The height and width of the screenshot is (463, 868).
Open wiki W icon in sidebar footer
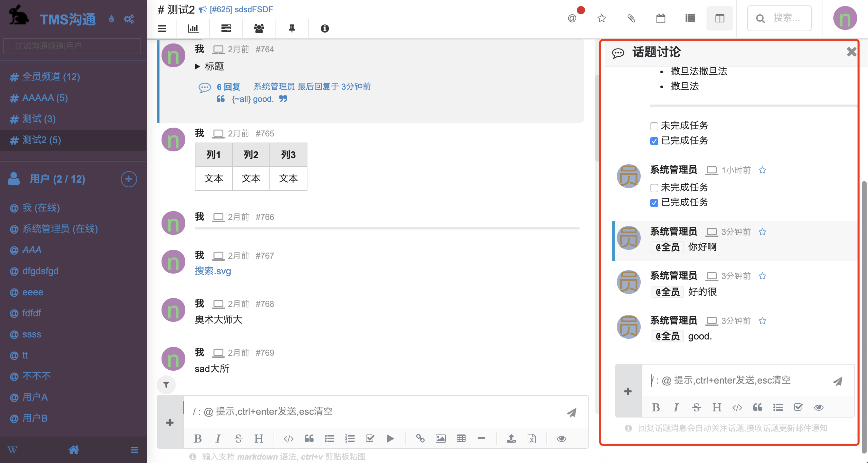pos(13,450)
